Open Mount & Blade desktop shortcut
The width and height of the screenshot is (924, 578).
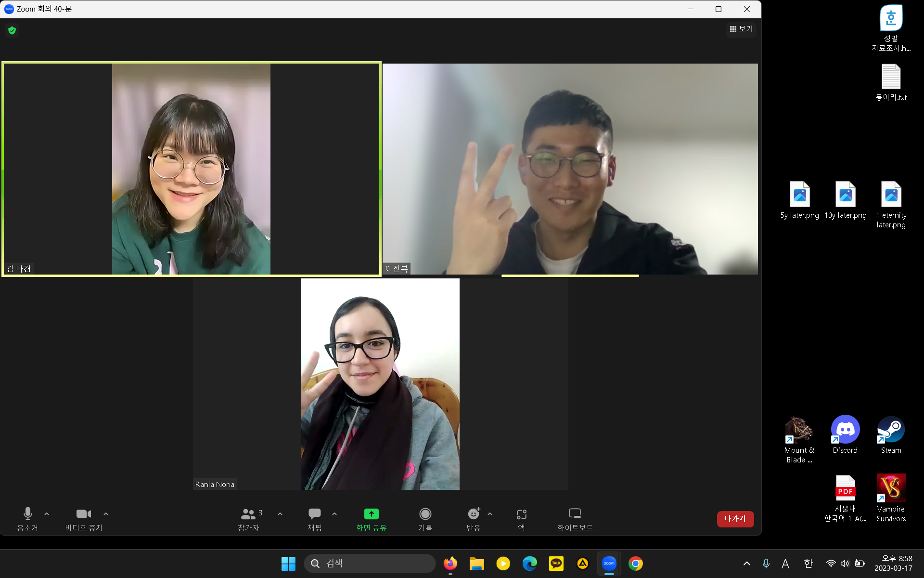[x=799, y=440]
